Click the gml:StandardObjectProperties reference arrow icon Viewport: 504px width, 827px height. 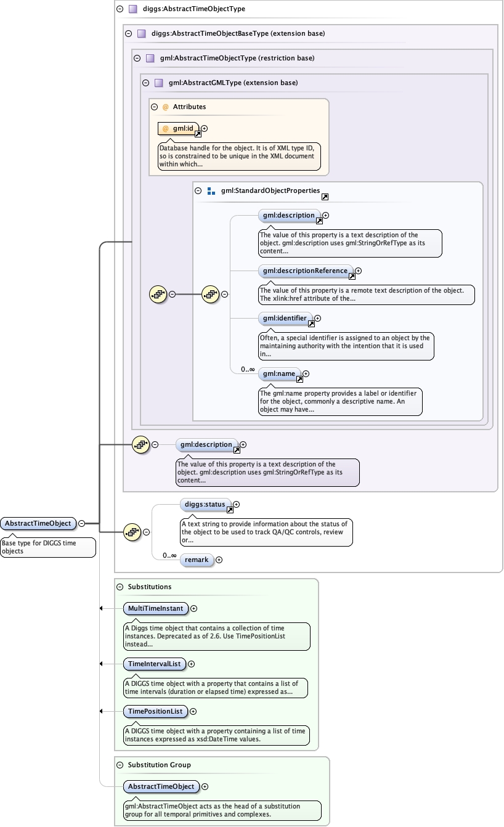click(x=325, y=197)
